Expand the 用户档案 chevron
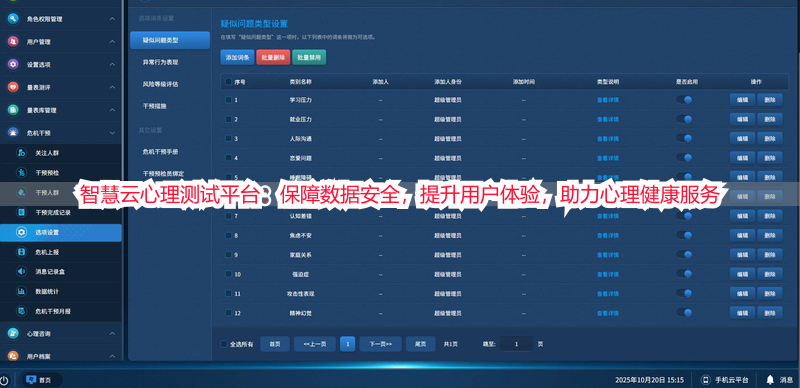800x388 pixels. (x=112, y=356)
